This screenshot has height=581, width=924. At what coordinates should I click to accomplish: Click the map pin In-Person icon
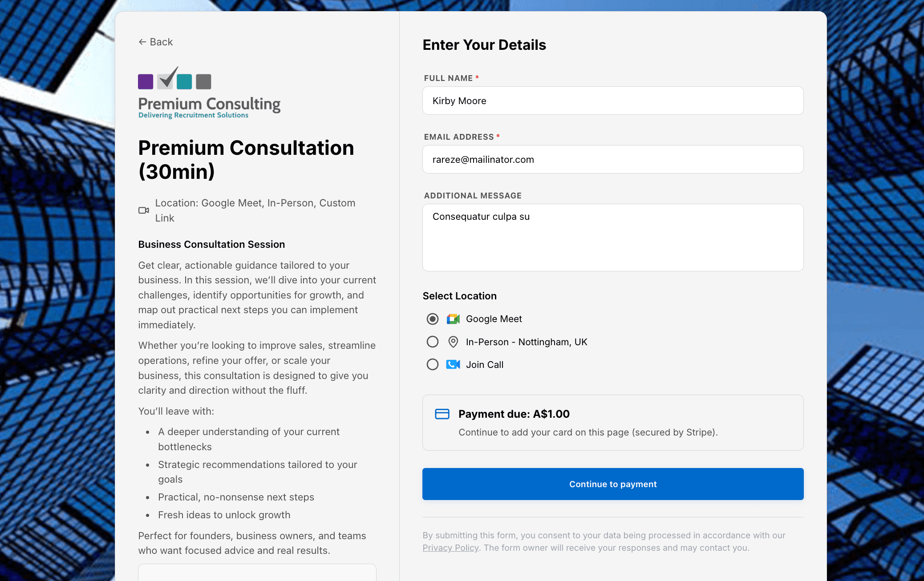coord(453,342)
